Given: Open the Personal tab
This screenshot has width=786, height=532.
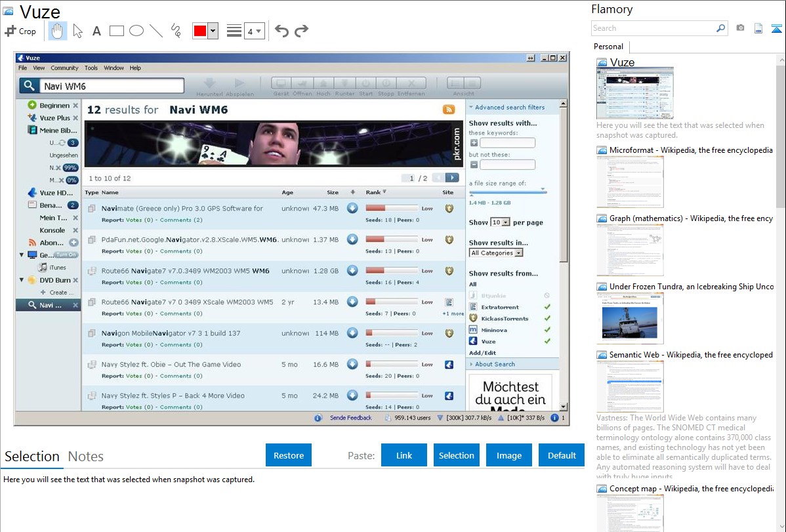Looking at the screenshot, I should click(x=608, y=47).
